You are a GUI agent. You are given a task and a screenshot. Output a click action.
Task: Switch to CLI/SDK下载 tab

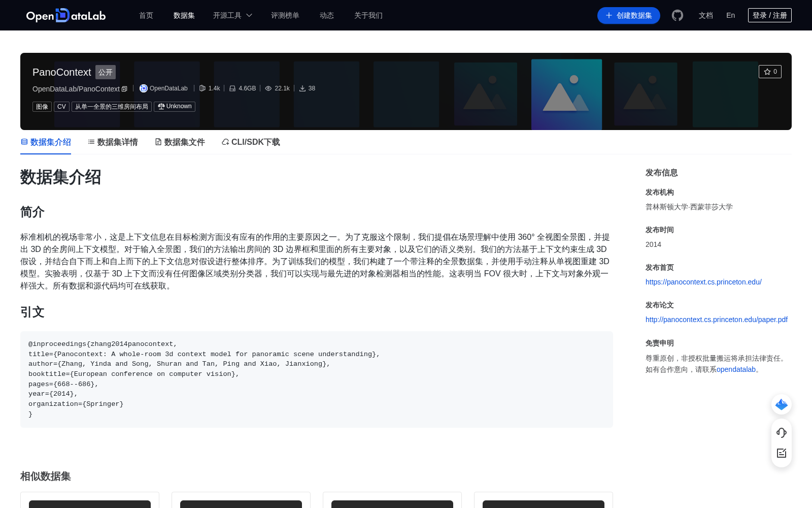point(251,142)
